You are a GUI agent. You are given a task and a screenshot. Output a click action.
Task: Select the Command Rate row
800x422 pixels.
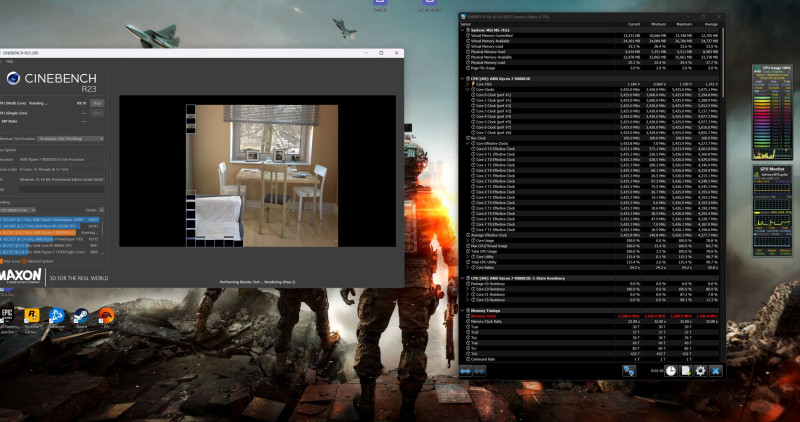pyautogui.click(x=590, y=359)
